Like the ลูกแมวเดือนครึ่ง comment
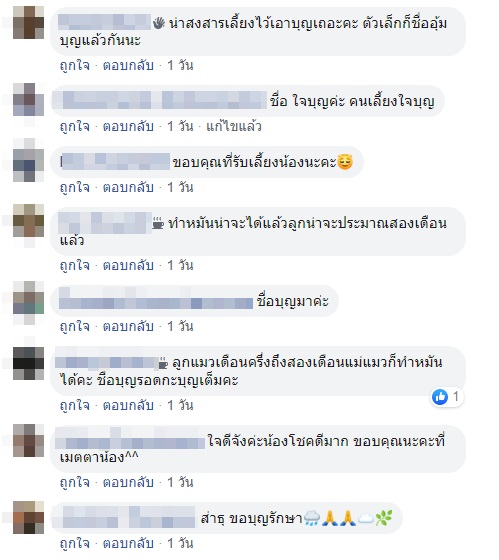Screen dimensions: 499x560 click(75, 405)
